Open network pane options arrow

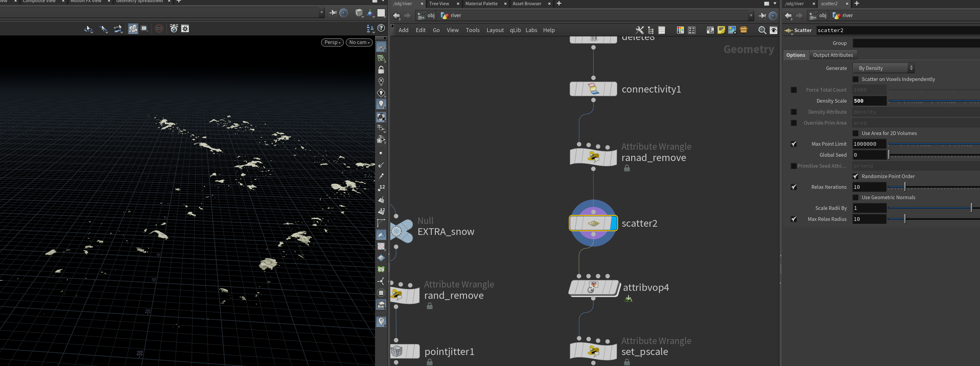click(775, 3)
